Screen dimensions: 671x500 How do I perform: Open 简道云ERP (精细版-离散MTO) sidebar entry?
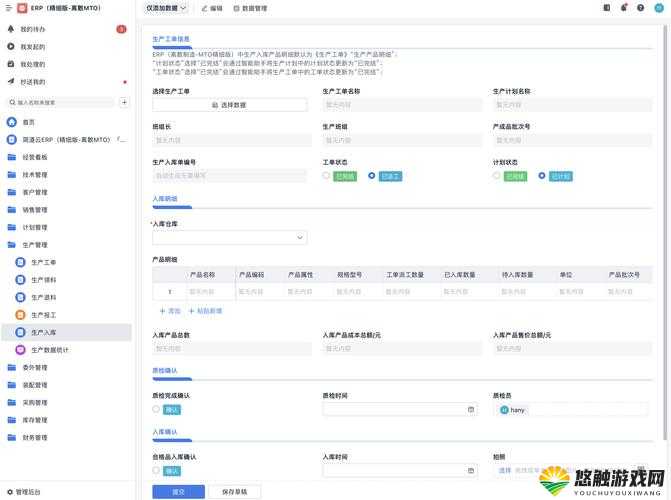tap(66, 140)
